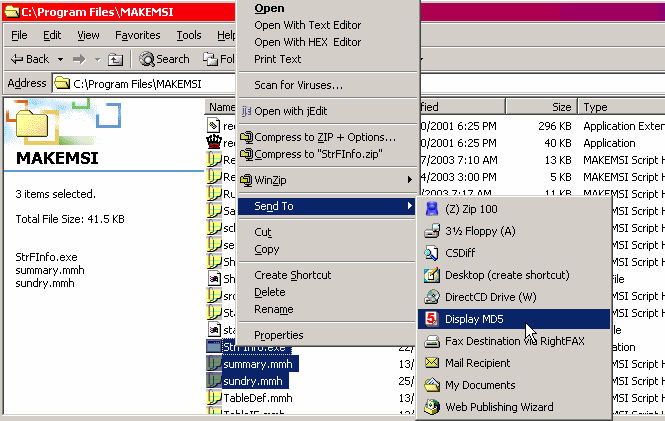
Task: Select Scan for Viruses menu entry
Action: coord(298,85)
